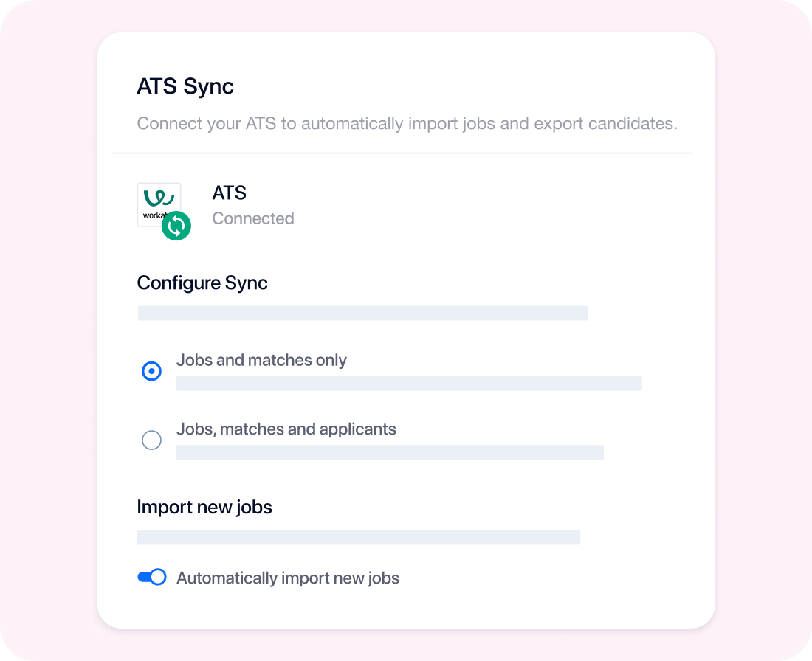
Task: Click the placeholder bar under Configure Sync
Action: [x=362, y=314]
